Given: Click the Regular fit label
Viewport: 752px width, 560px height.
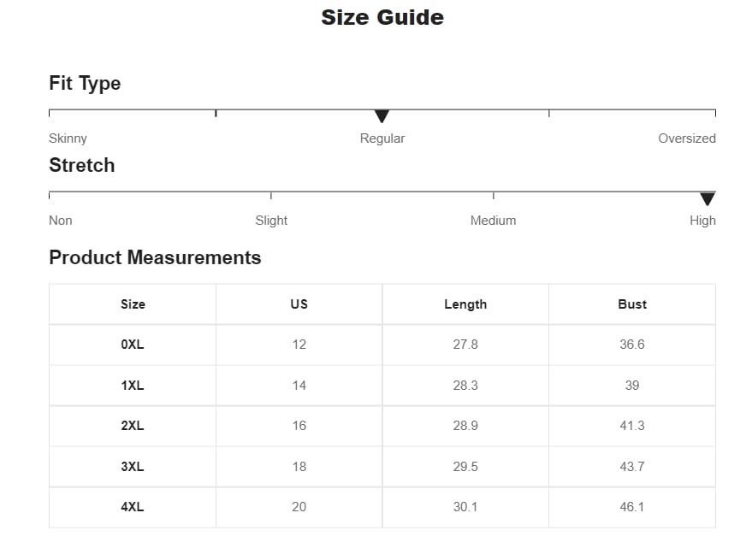Looking at the screenshot, I should 382,139.
